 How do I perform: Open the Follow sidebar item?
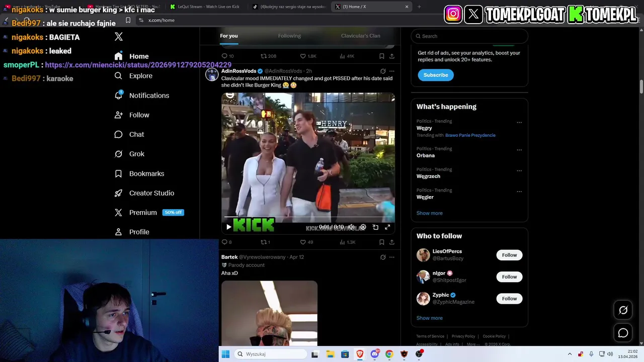click(132, 115)
